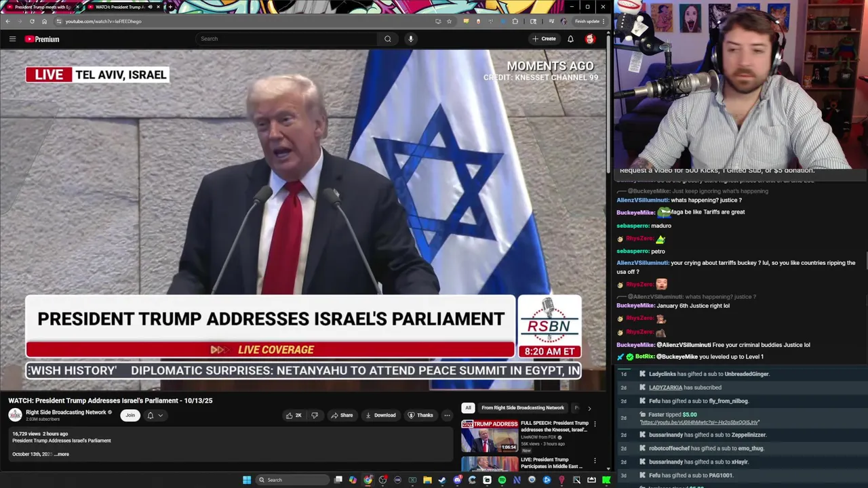Select 'sebasperro: maduro' chat message

pos(644,226)
